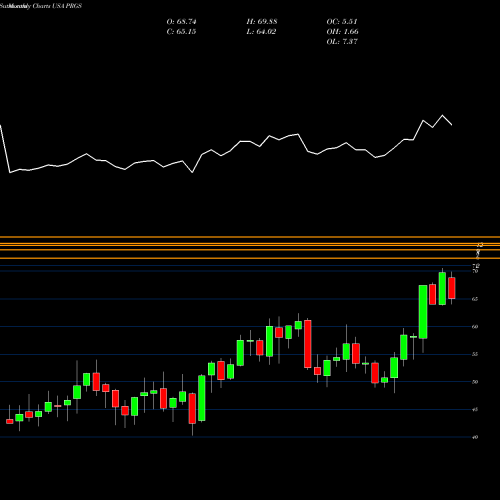This screenshot has width=500, height=500.
Task: Click the final peak of the white line
Action: point(443,115)
